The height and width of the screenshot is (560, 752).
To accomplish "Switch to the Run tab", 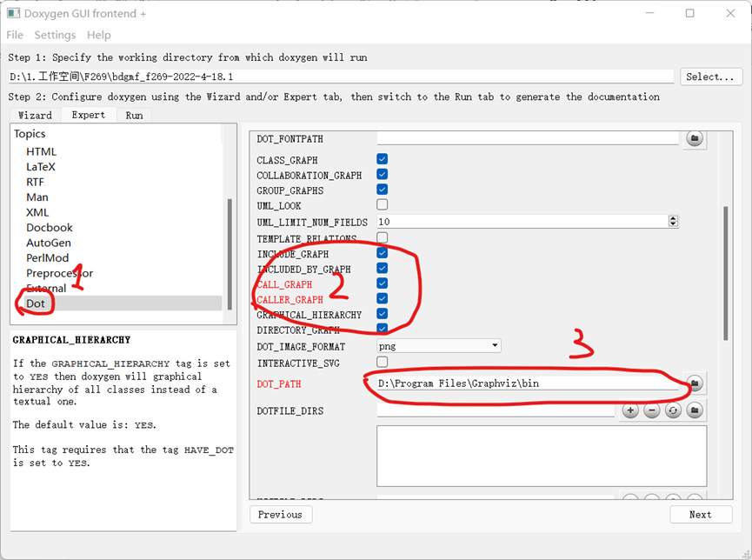I will [x=134, y=115].
